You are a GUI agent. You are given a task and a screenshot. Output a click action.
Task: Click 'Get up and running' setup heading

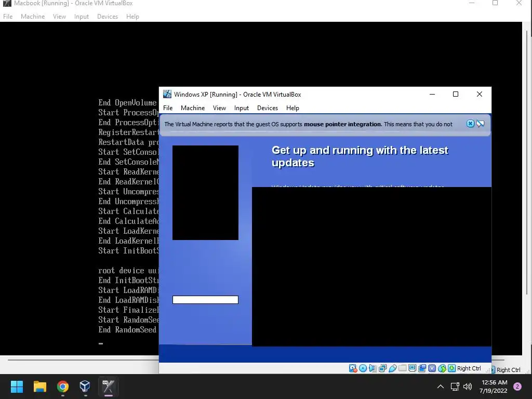[360, 156]
